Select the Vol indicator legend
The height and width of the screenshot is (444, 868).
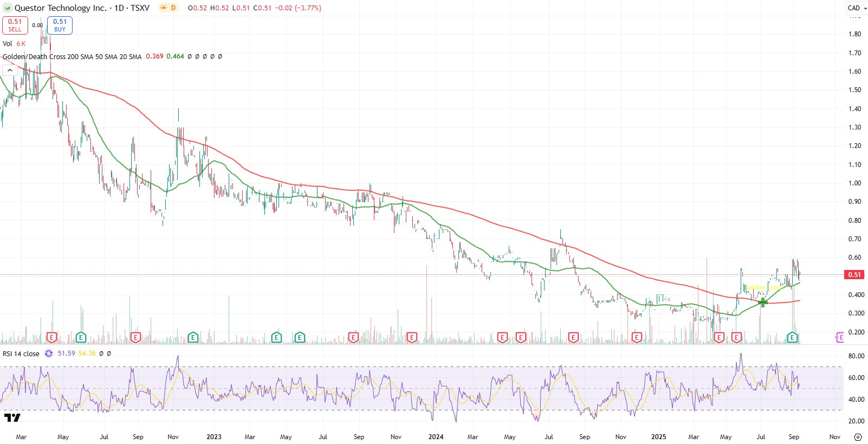[x=8, y=43]
